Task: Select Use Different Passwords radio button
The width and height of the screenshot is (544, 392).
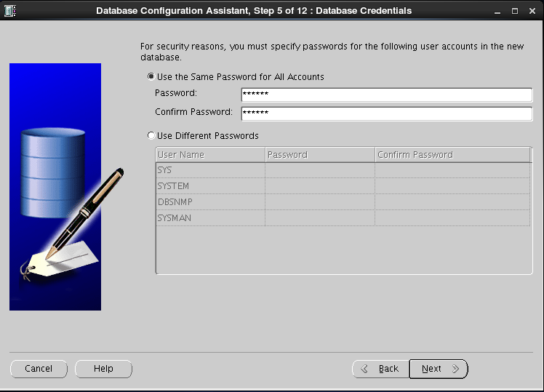Action: pos(151,136)
